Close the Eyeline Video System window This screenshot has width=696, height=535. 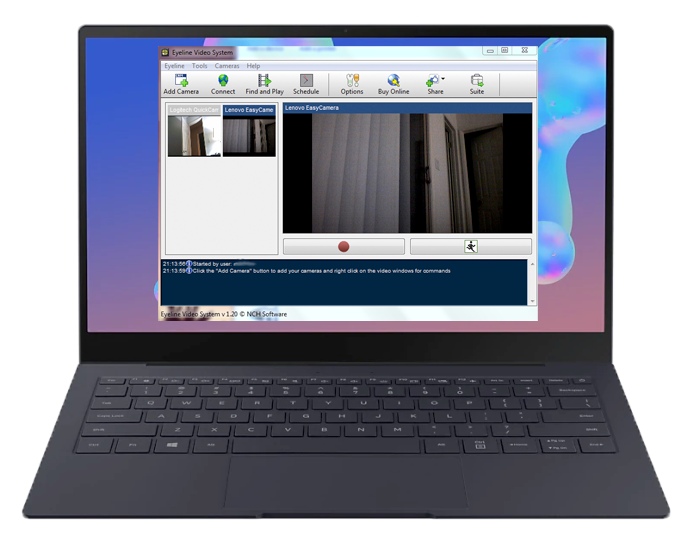525,51
